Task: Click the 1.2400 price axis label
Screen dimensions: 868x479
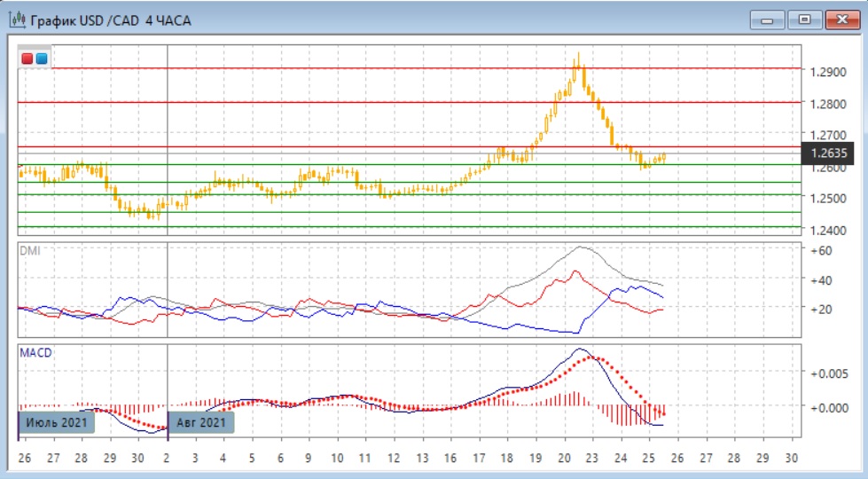Action: [x=825, y=230]
